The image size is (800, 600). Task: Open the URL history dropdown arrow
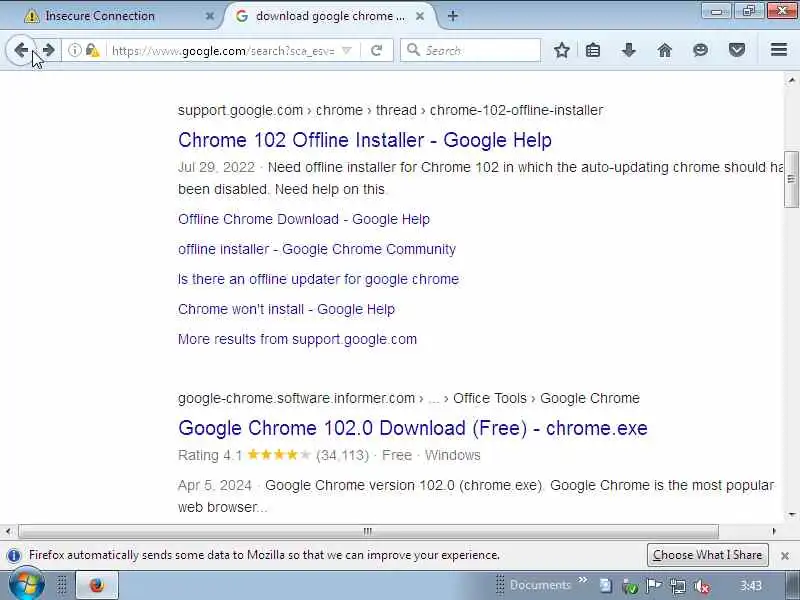click(346, 50)
